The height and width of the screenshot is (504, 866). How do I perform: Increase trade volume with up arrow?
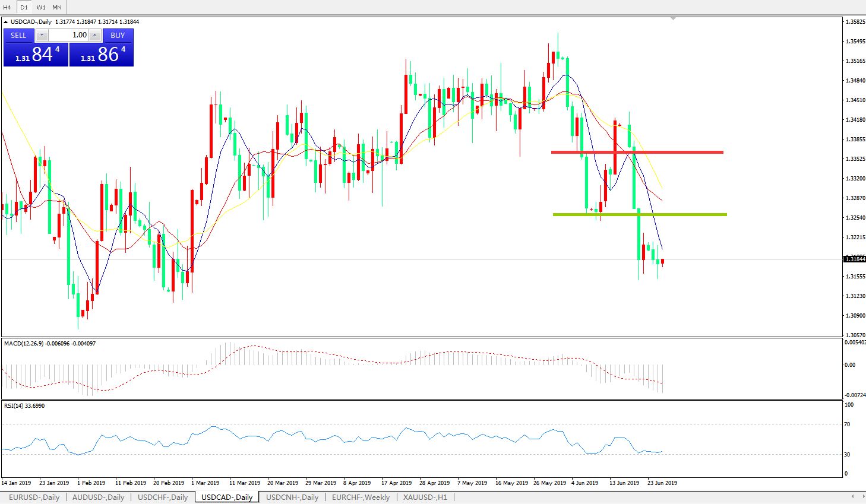[x=94, y=35]
